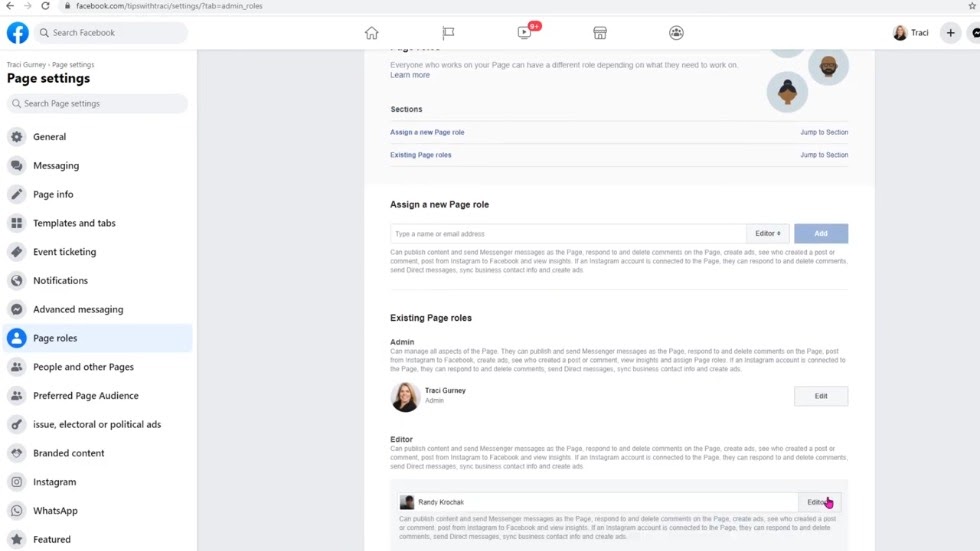Click the Page roles person icon

(17, 338)
